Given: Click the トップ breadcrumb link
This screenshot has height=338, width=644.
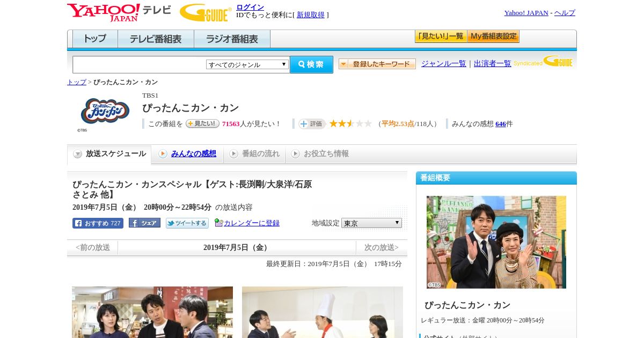Looking at the screenshot, I should point(77,82).
